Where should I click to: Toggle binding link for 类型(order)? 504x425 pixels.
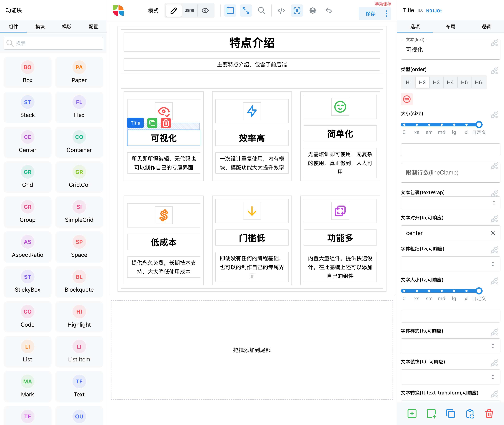pos(494,71)
